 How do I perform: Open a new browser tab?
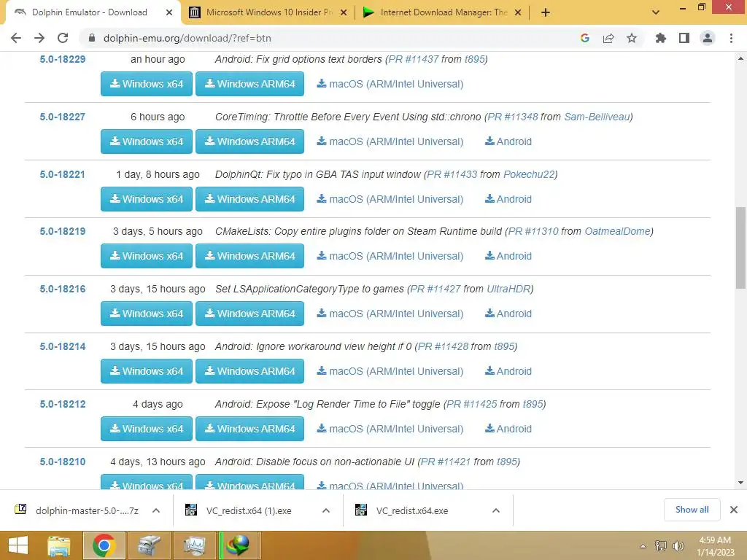[x=546, y=12]
